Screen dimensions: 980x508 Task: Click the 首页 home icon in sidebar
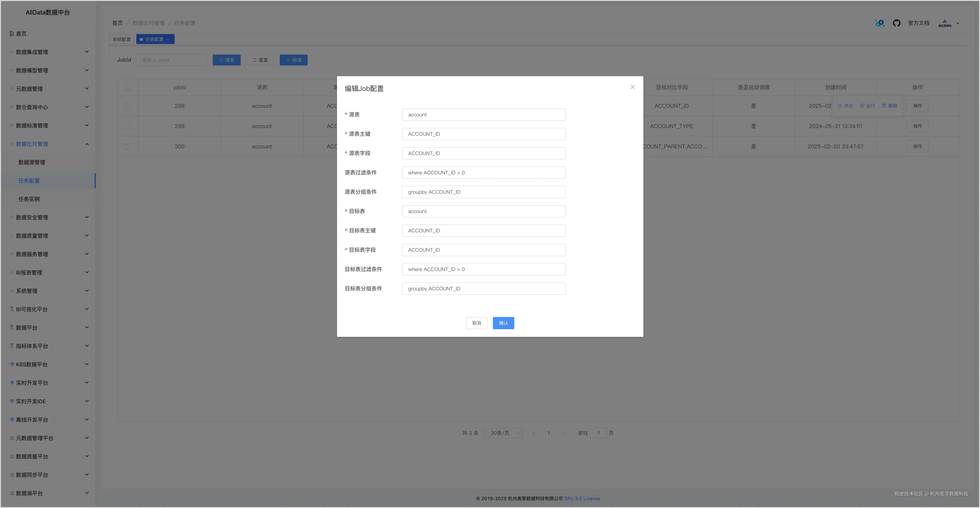(x=12, y=33)
